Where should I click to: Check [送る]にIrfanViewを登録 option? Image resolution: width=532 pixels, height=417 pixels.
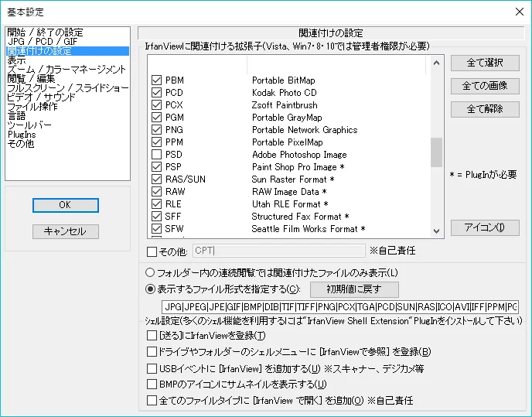click(152, 336)
